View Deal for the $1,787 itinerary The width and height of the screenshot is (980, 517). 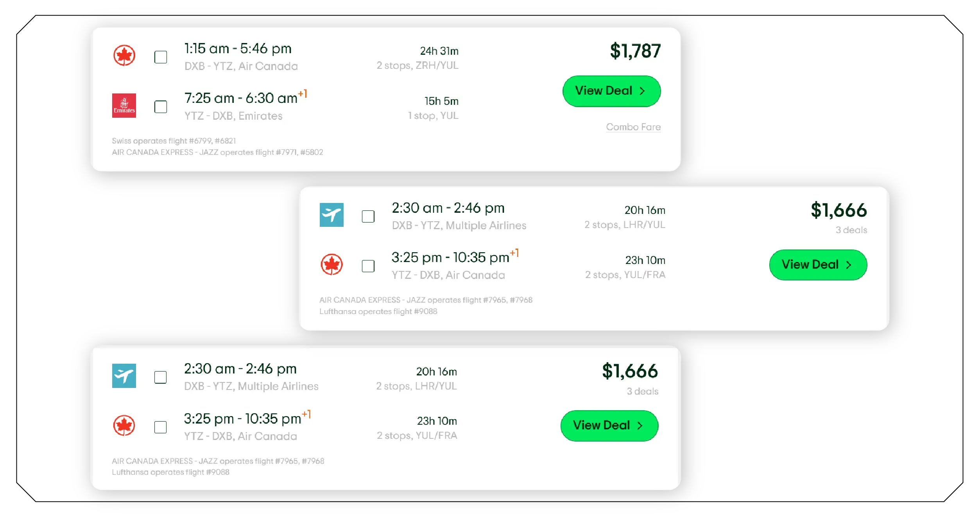[611, 91]
